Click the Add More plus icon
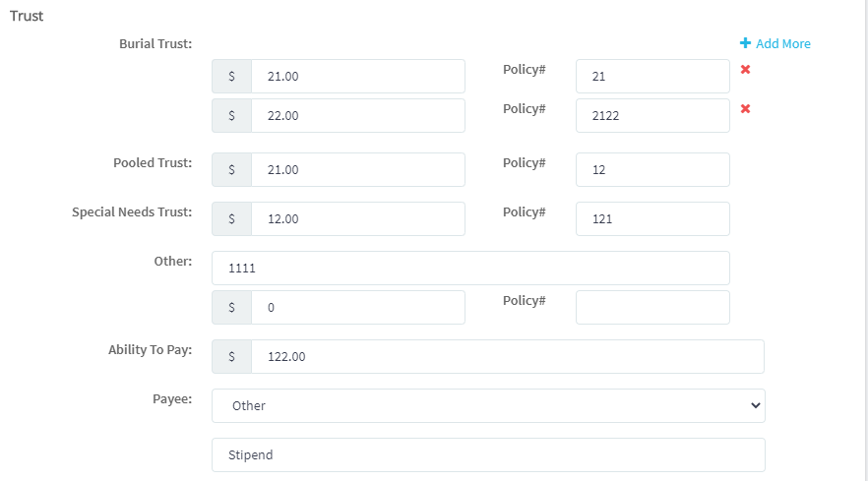This screenshot has width=868, height=481. [x=745, y=44]
